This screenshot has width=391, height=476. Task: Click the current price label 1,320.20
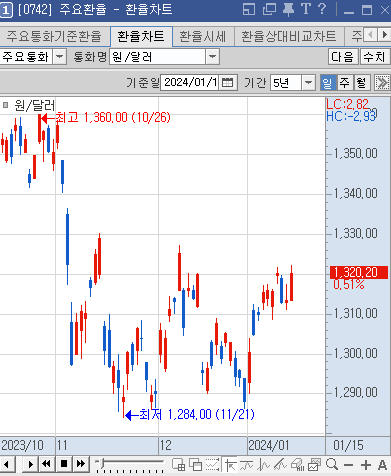pyautogui.click(x=359, y=272)
